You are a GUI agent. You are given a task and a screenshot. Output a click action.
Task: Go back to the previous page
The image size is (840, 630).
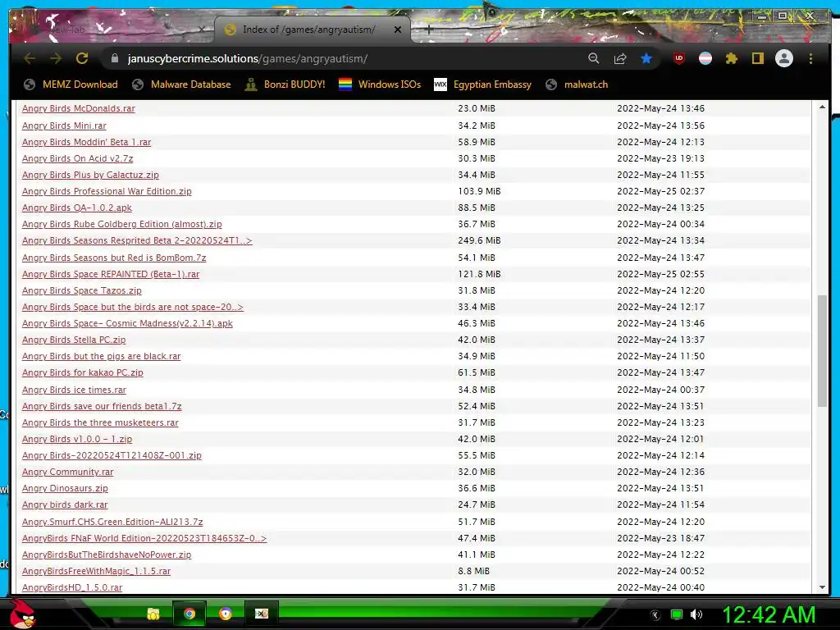point(30,58)
